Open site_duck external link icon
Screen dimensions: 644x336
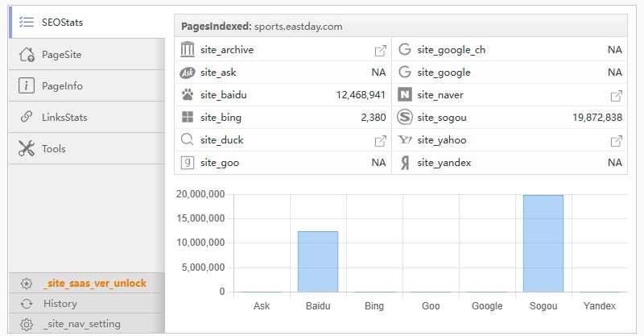[380, 141]
